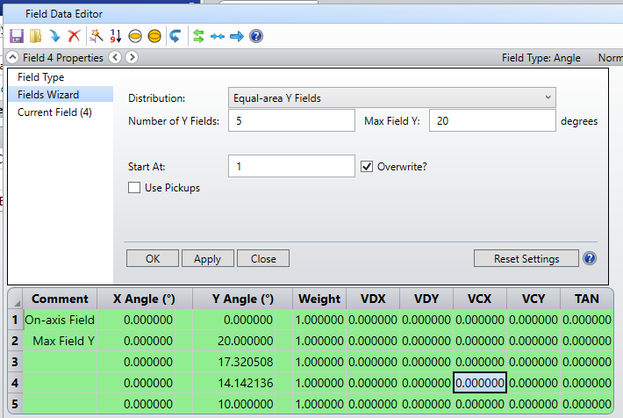Select Field Type in the side list
This screenshot has height=418, width=623.
tap(41, 77)
